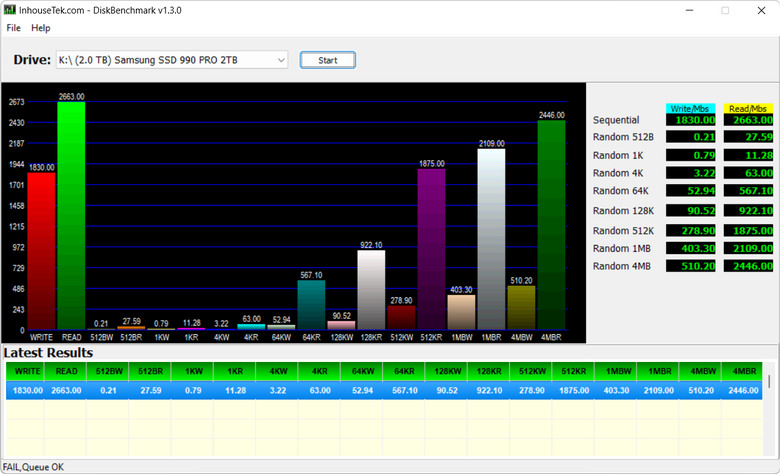Click the white 128KR chart bar
This screenshot has width=780, height=474.
[x=371, y=290]
